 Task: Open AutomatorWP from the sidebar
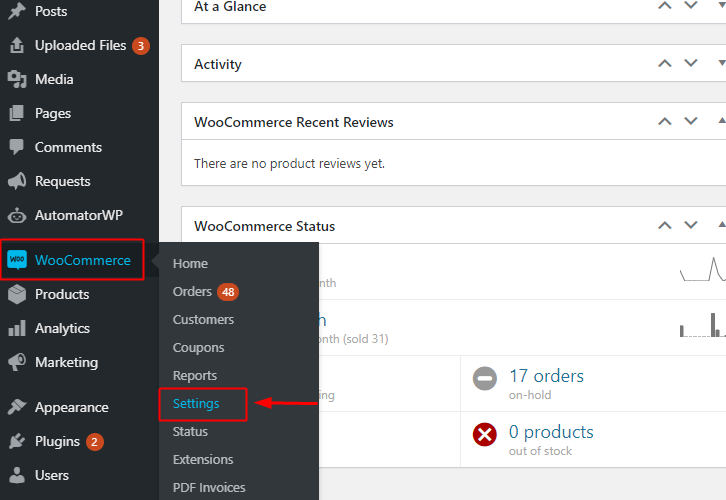click(79, 215)
